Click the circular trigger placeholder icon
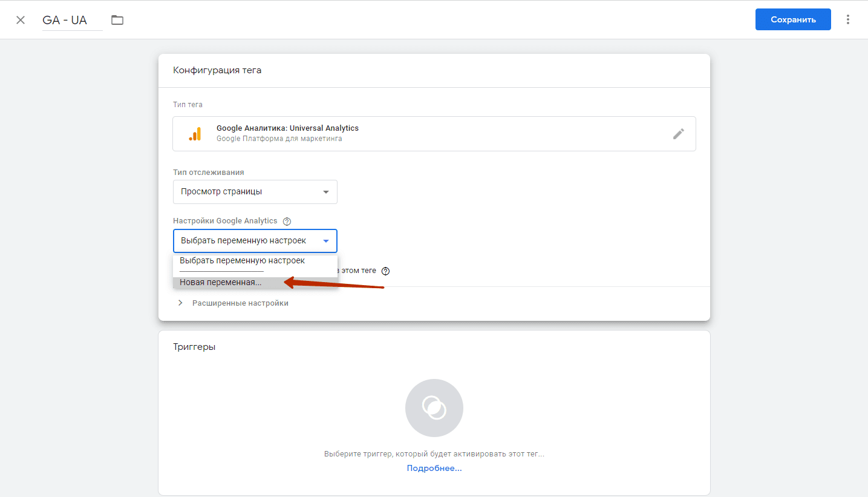 tap(434, 408)
